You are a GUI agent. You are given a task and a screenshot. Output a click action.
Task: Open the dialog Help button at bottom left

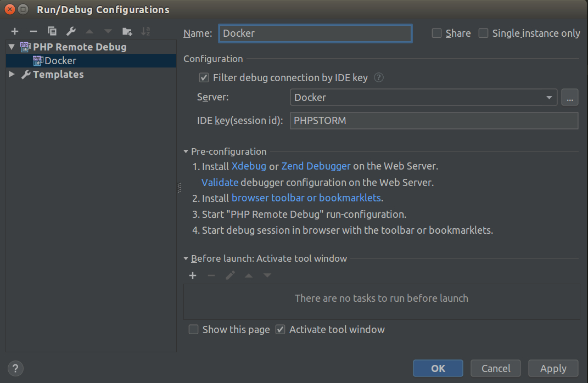pos(15,368)
